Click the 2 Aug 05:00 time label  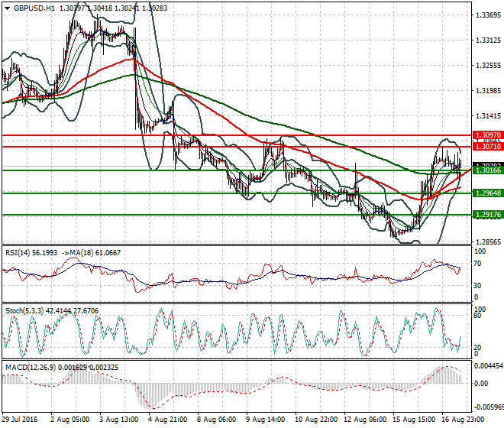pyautogui.click(x=69, y=420)
